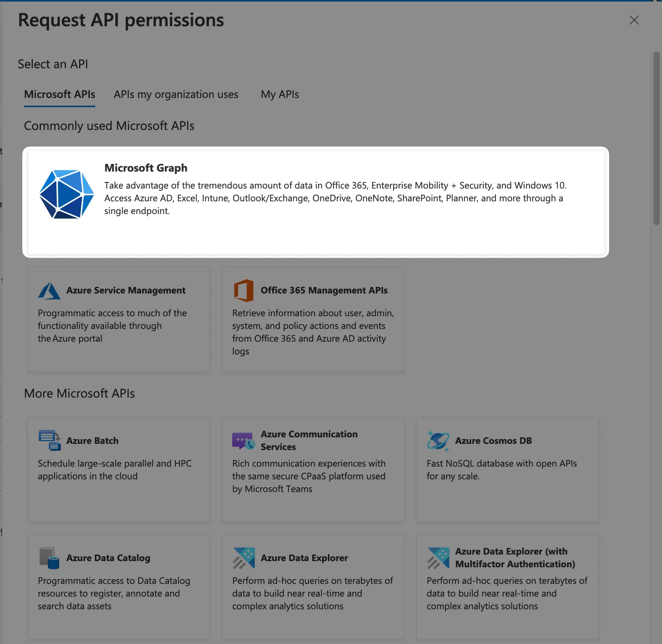Click the Azure Batch icon
Screen dimensions: 662x644
(x=49, y=440)
